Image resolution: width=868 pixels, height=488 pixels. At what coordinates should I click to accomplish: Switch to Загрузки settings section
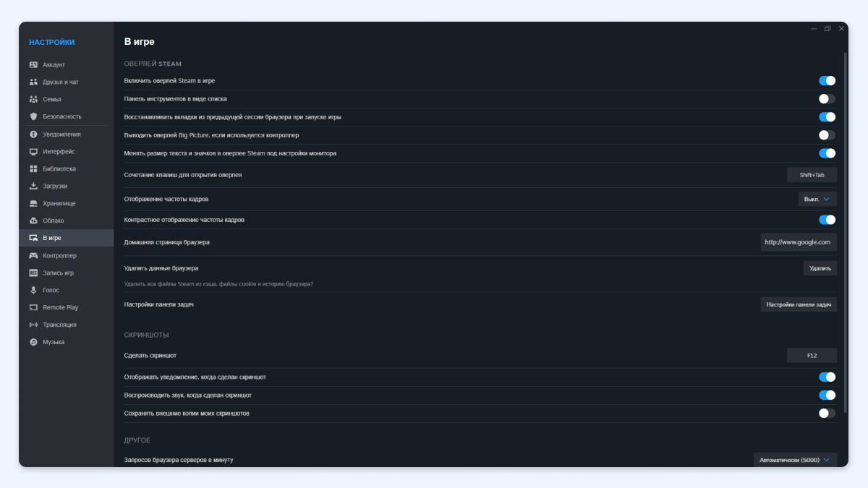coord(67,187)
